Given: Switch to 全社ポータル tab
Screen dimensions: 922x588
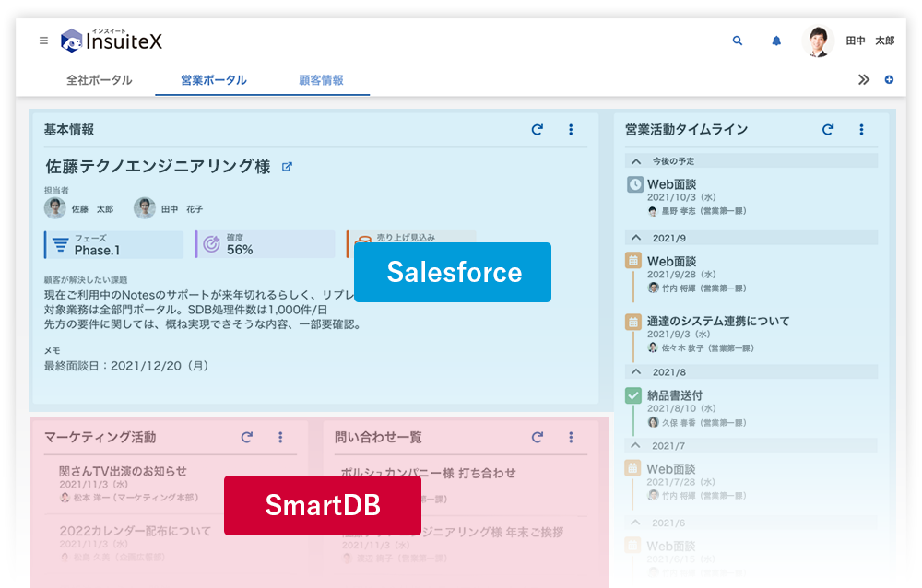Looking at the screenshot, I should click(99, 80).
